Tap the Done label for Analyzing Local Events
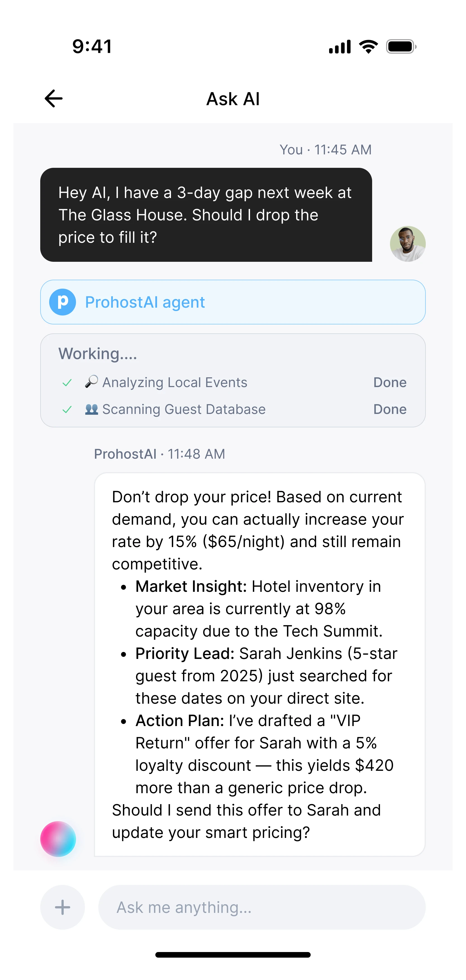 390,382
